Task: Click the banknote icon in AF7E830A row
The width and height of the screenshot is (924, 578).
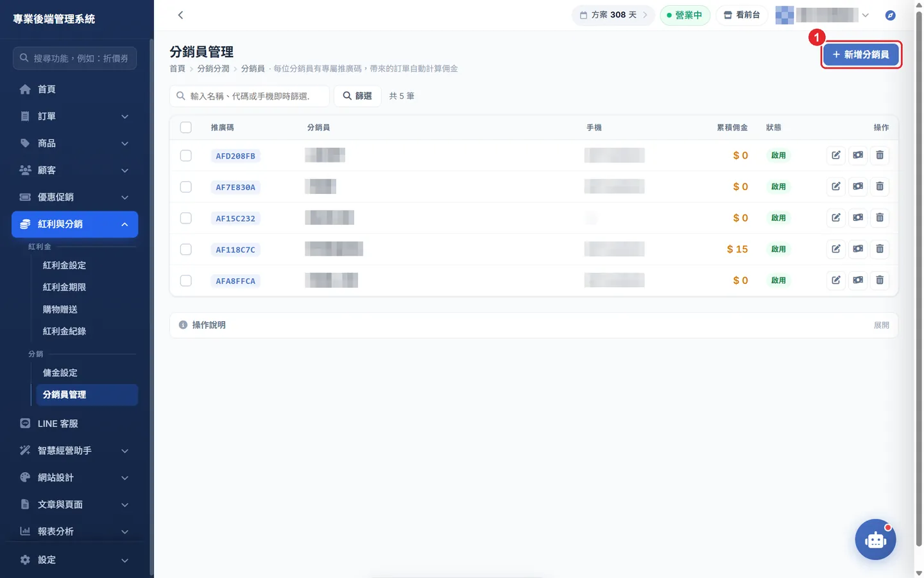Action: [x=858, y=186]
